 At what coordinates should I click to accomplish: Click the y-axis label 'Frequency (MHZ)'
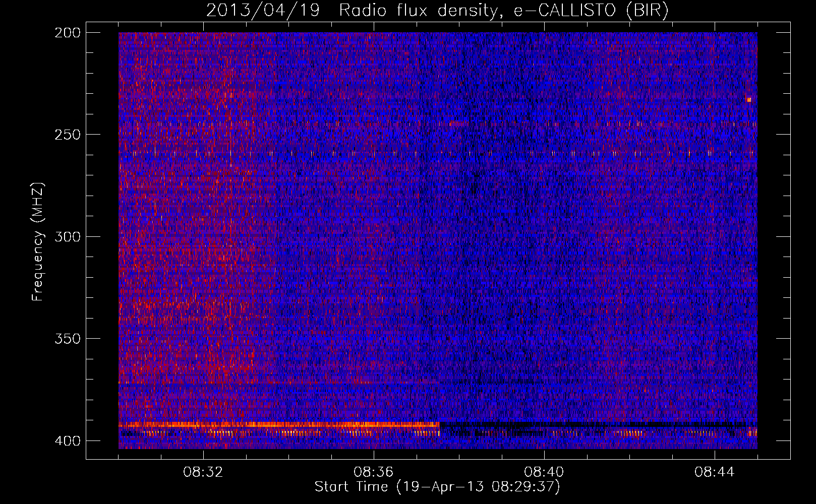(38, 242)
